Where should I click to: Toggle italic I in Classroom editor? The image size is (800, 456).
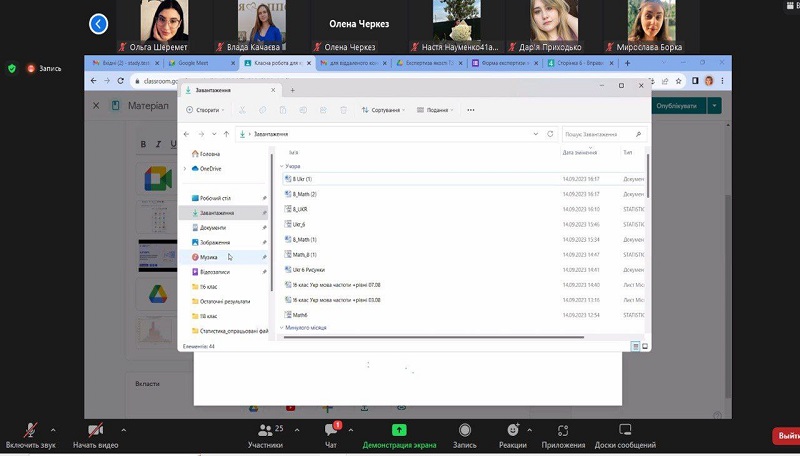[x=158, y=144]
